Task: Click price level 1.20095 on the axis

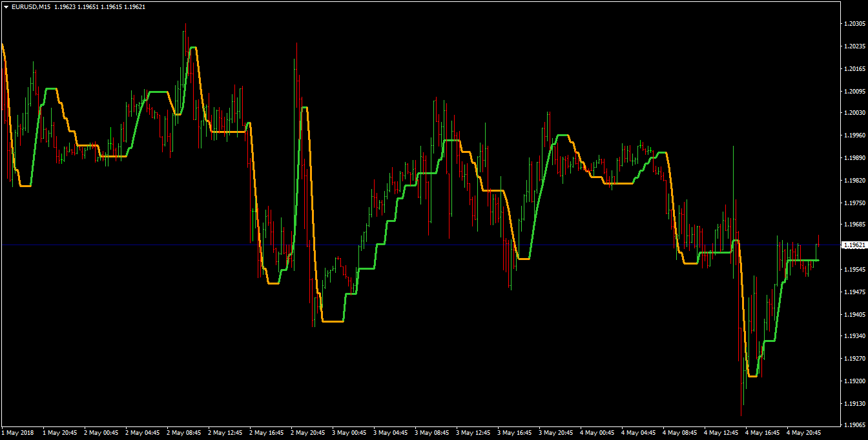Action: point(854,91)
